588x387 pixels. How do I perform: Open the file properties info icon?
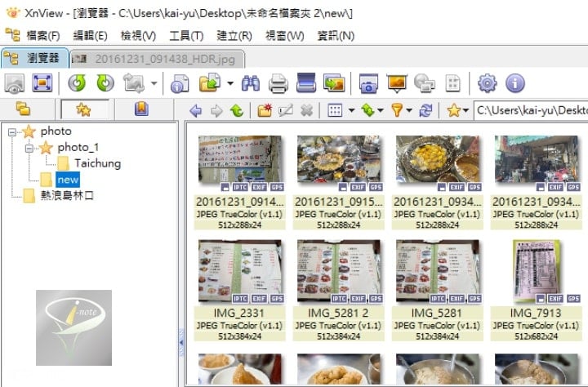(180, 83)
